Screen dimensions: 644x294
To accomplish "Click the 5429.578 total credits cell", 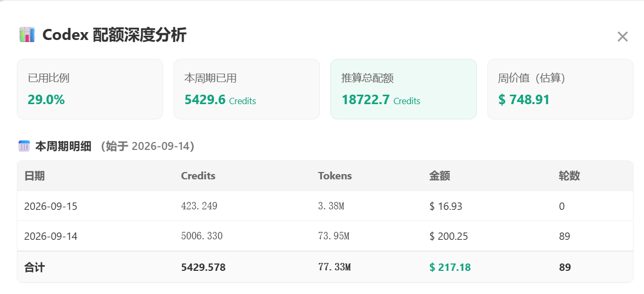I will [203, 267].
